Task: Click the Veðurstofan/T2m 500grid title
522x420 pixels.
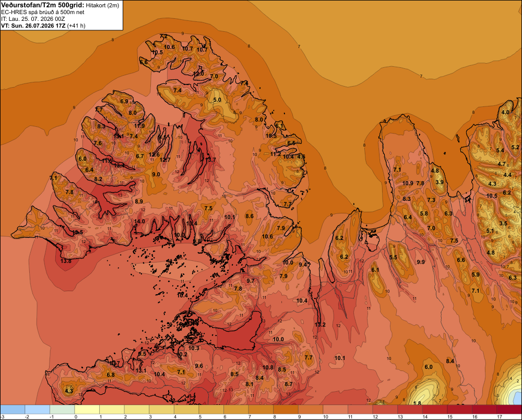Action: [43, 5]
